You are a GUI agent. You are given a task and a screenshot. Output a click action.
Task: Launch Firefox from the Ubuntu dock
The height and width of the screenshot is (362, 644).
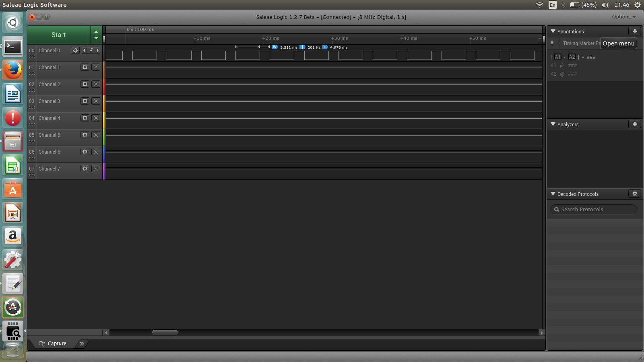tap(13, 70)
